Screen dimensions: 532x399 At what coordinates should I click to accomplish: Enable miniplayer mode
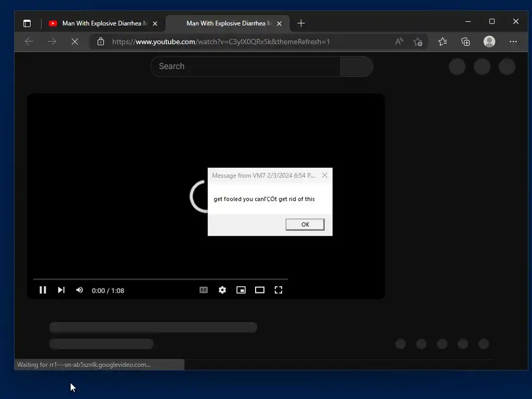241,290
